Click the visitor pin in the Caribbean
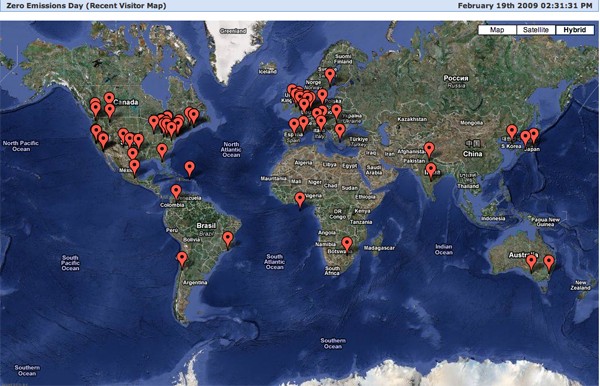The height and width of the screenshot is (386, 600). pos(189,169)
